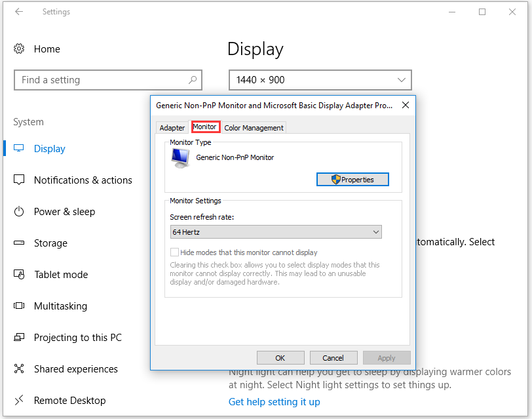
Task: Switch to the Color Management tab
Action: click(254, 128)
